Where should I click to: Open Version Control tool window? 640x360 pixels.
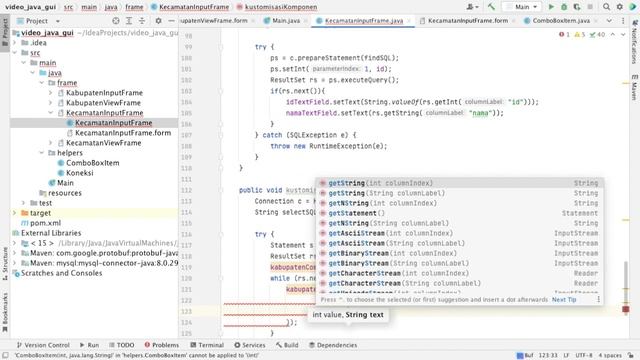pyautogui.click(x=43, y=345)
